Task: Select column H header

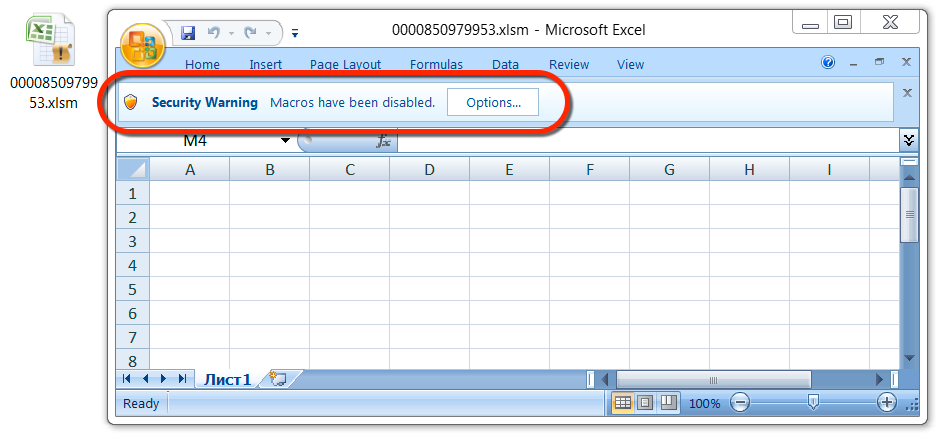Action: (x=749, y=170)
